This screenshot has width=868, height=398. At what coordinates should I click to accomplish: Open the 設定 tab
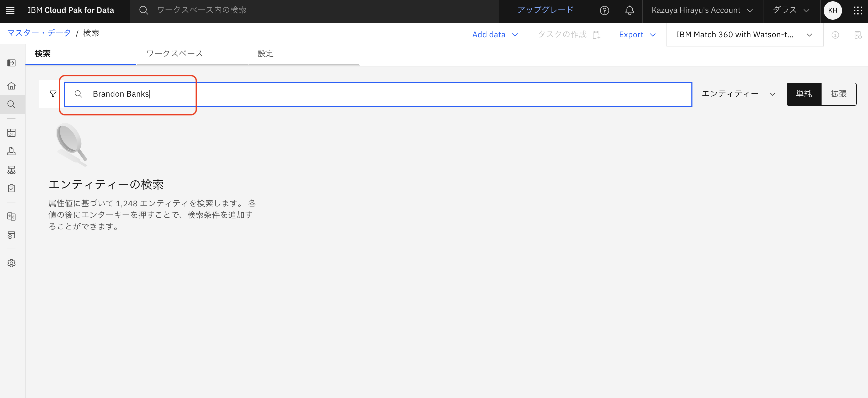coord(265,54)
